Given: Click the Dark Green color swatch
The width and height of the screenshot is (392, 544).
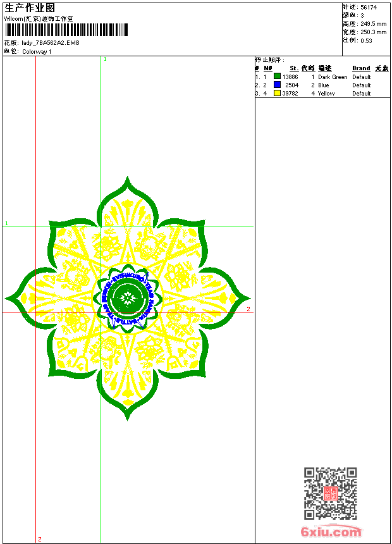Looking at the screenshot, I should [x=277, y=77].
